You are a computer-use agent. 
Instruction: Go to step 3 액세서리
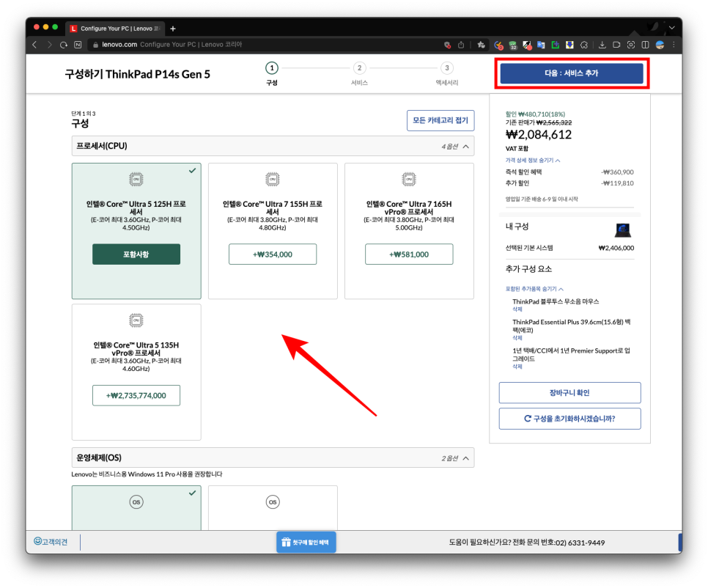447,73
